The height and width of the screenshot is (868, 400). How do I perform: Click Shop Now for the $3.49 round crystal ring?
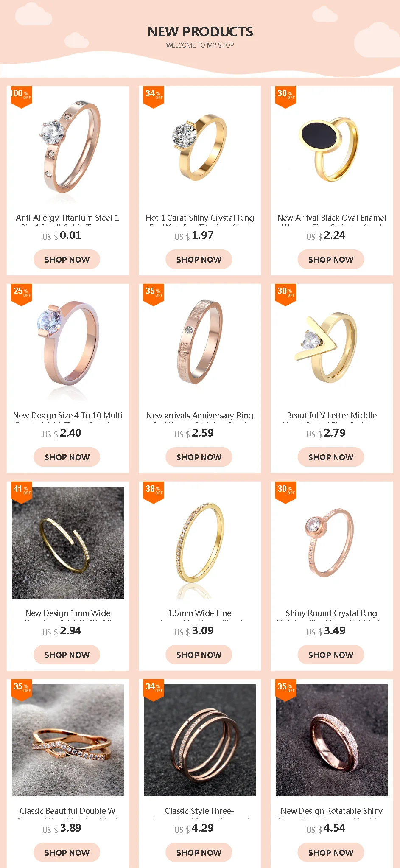coord(331,655)
